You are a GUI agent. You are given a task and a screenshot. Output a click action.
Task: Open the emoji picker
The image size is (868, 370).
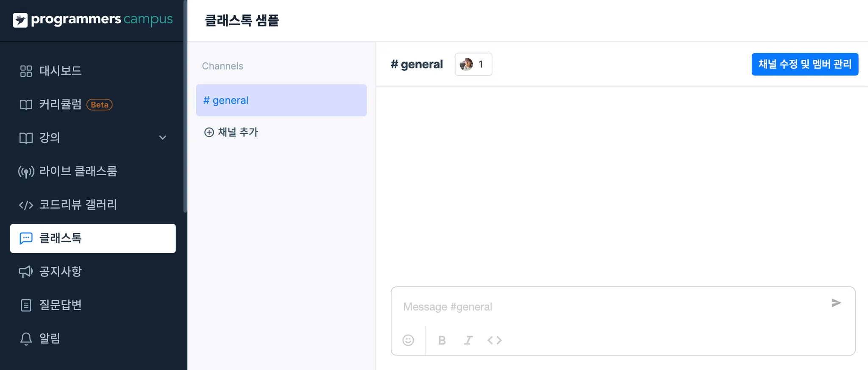coord(408,340)
